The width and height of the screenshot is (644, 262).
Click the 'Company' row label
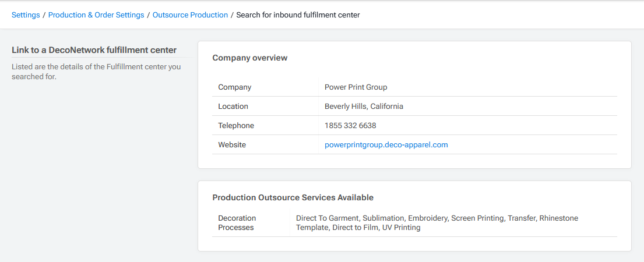[x=234, y=87]
